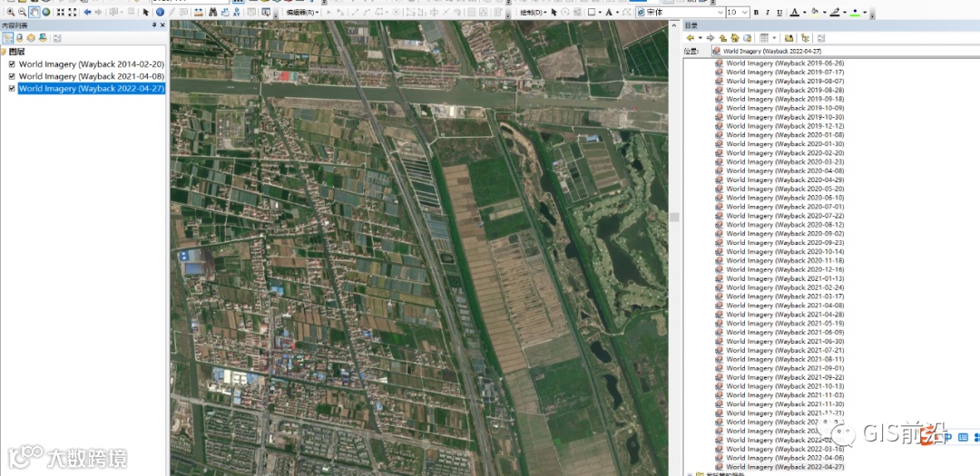
Task: Select Wayback 2021-06-30 in Catalog
Action: pos(785,341)
